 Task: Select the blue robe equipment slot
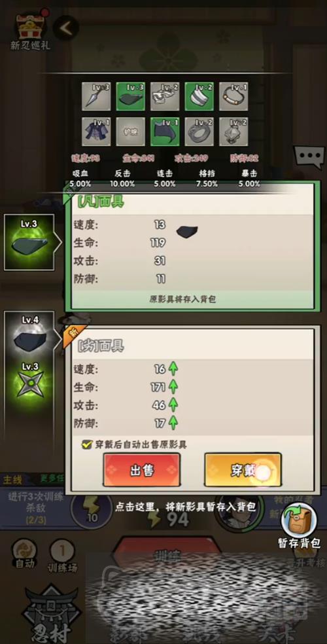pos(96,132)
